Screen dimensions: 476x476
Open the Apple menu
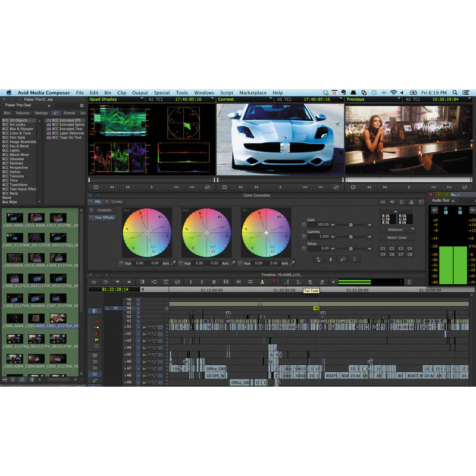click(9, 93)
